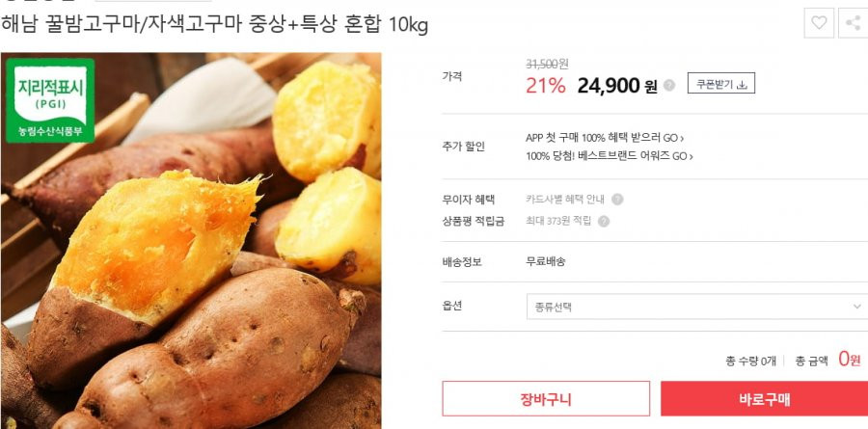The width and height of the screenshot is (868, 429).
Task: Open the 종류선택 option dropdown
Action: 697,307
